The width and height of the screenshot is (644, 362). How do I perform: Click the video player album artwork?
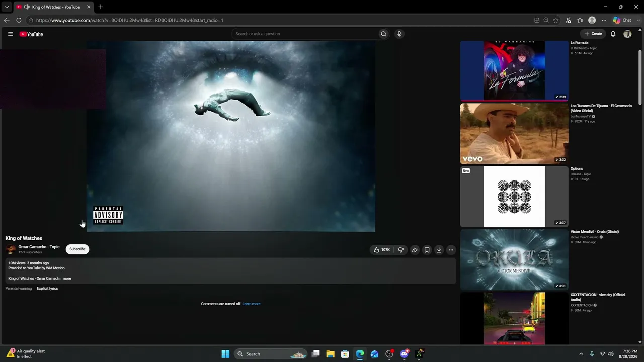[x=231, y=136]
